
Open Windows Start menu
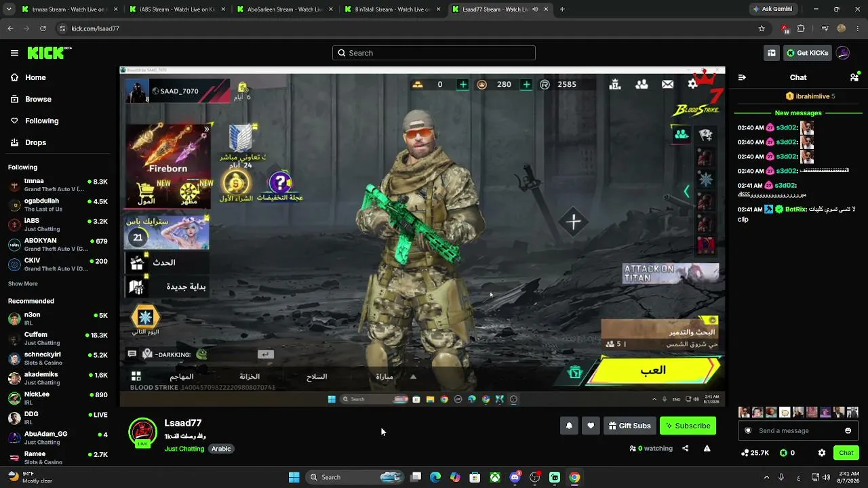[294, 477]
